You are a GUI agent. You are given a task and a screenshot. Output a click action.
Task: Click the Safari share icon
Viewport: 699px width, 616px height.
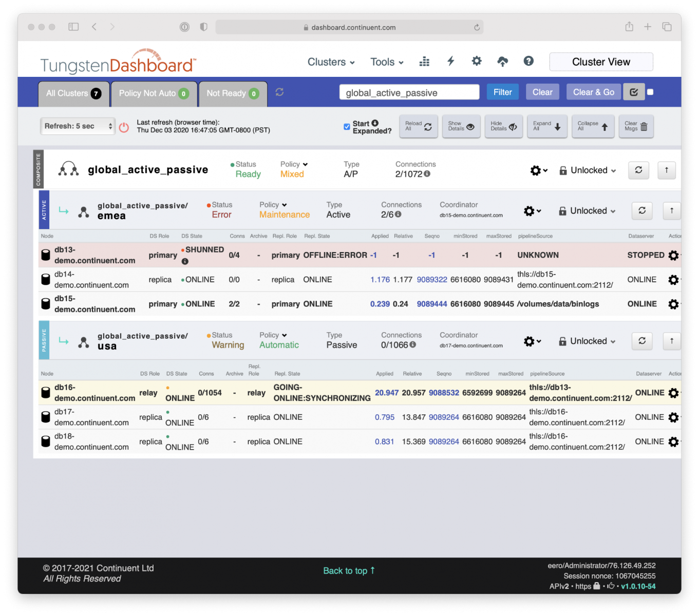pyautogui.click(x=629, y=27)
